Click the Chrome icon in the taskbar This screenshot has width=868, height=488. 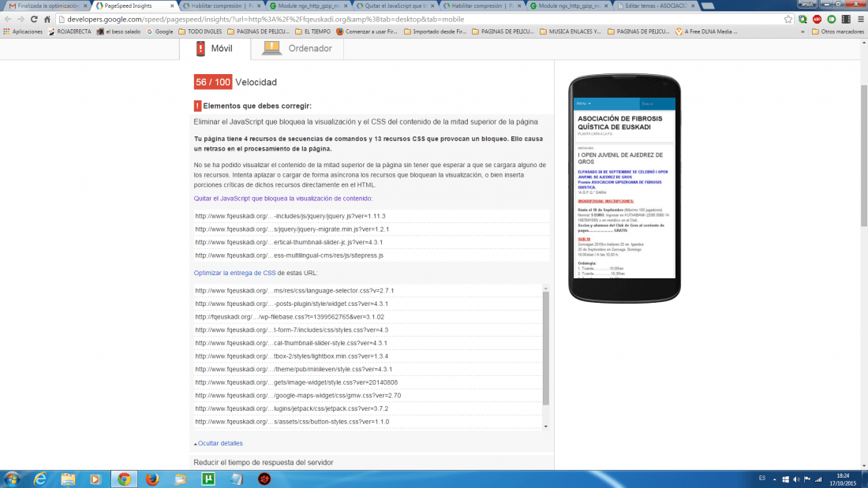click(124, 479)
